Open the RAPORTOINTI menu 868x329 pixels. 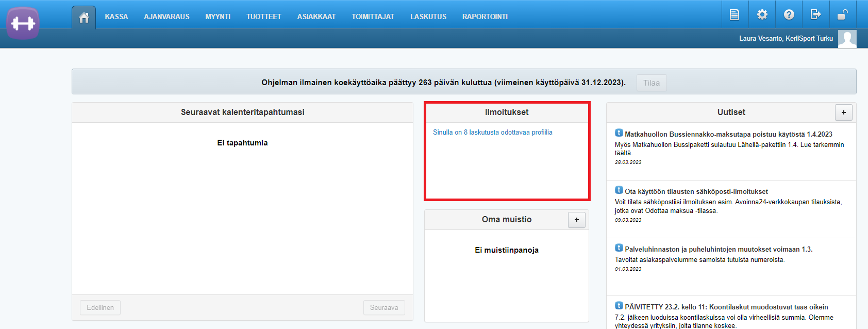click(485, 17)
